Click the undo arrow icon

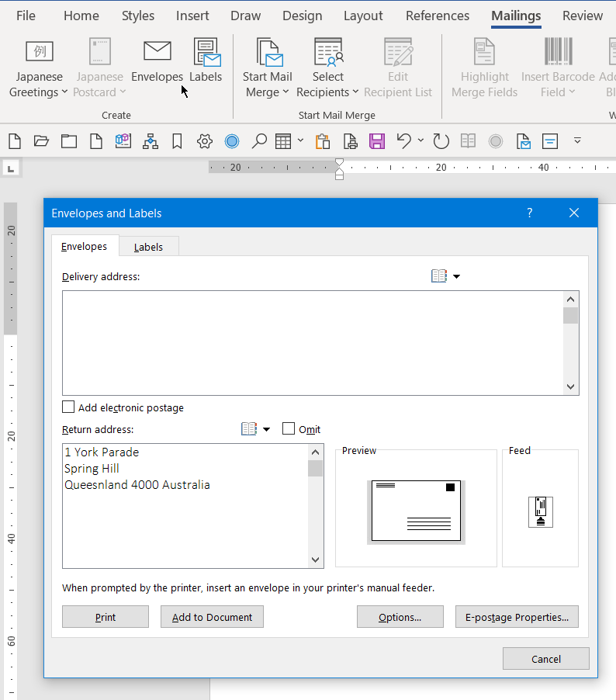[x=404, y=141]
